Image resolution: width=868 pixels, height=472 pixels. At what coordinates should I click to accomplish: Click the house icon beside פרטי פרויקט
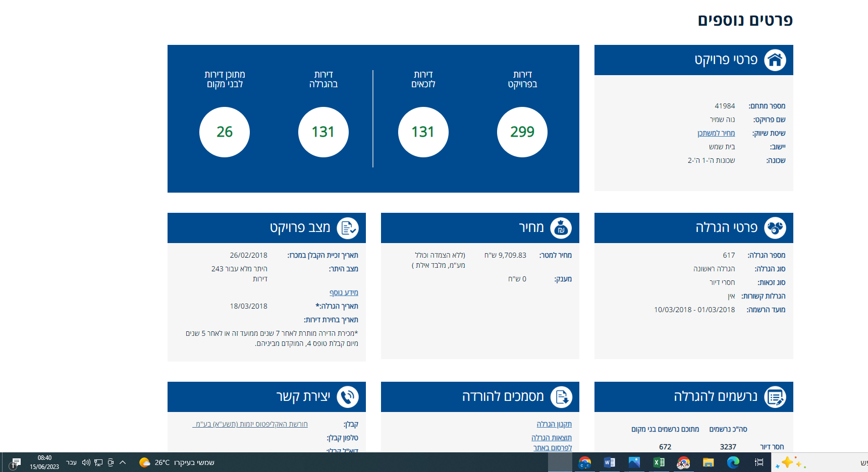775,60
